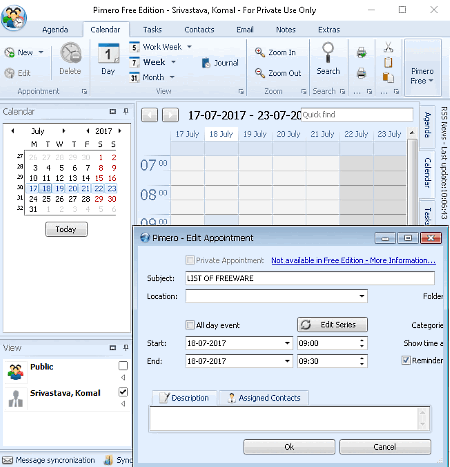The width and height of the screenshot is (450, 467).
Task: Click the Edit appointment icon
Action: (9, 73)
